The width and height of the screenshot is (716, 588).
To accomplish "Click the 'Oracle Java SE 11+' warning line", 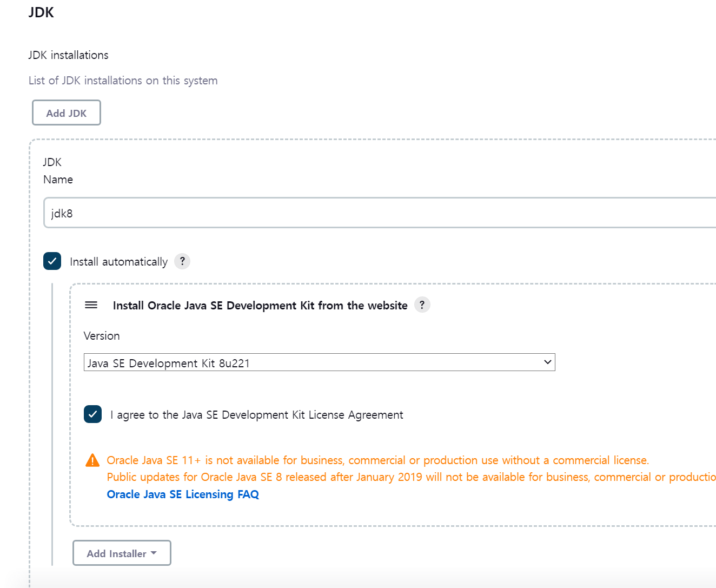I will click(x=378, y=460).
